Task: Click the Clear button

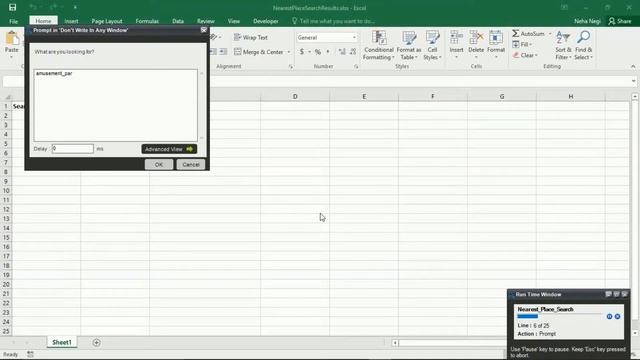Action: pyautogui.click(x=525, y=55)
